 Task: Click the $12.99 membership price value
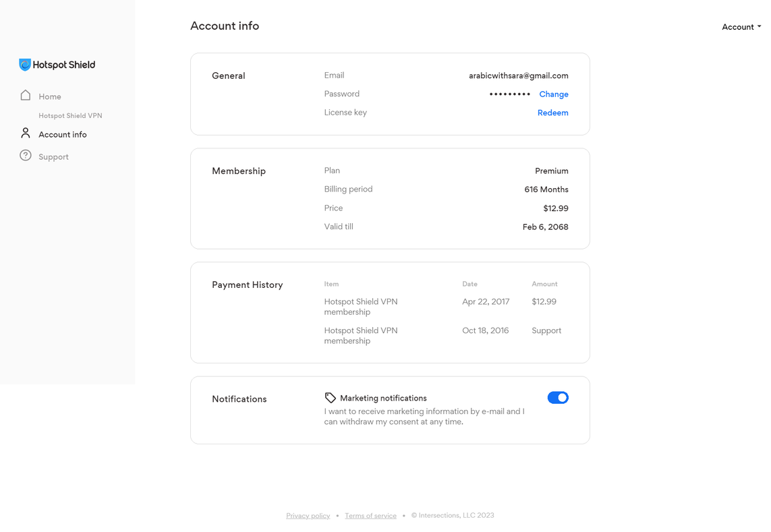click(556, 208)
